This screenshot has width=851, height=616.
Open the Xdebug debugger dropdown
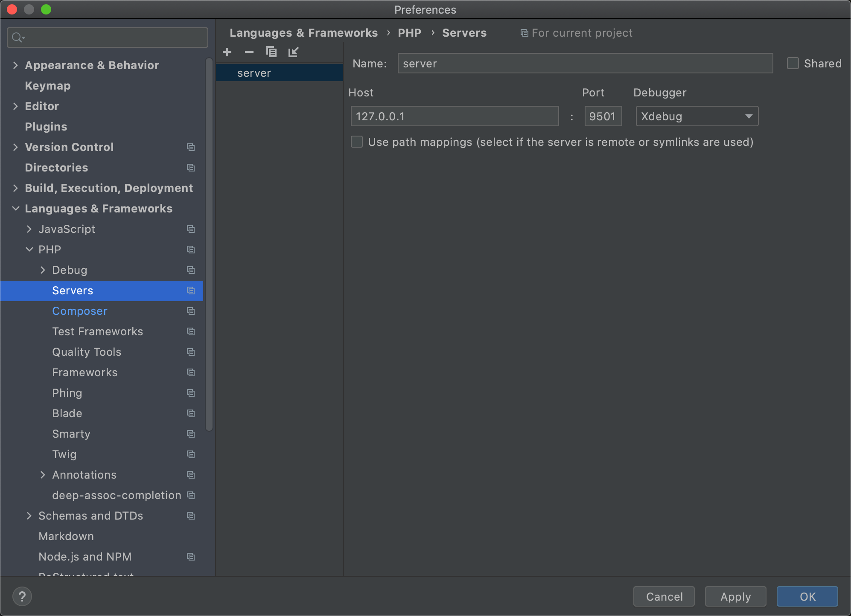(697, 116)
